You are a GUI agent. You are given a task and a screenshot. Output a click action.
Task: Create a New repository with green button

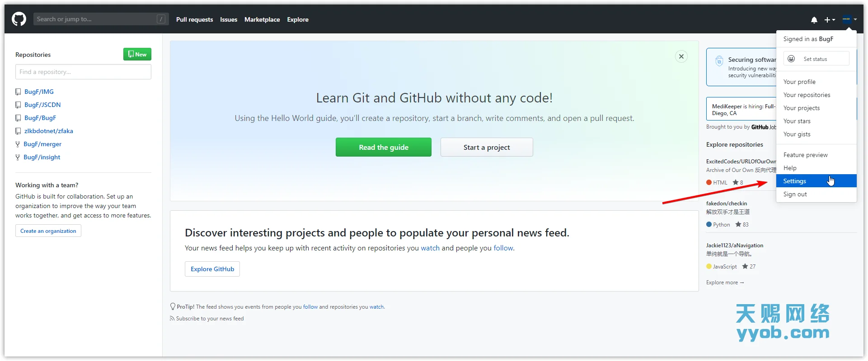click(137, 54)
